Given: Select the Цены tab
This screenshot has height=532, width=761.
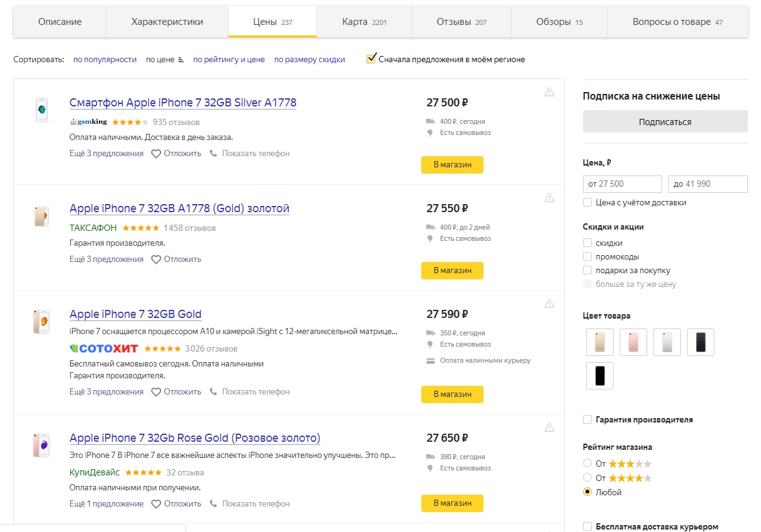Looking at the screenshot, I should pyautogui.click(x=273, y=22).
